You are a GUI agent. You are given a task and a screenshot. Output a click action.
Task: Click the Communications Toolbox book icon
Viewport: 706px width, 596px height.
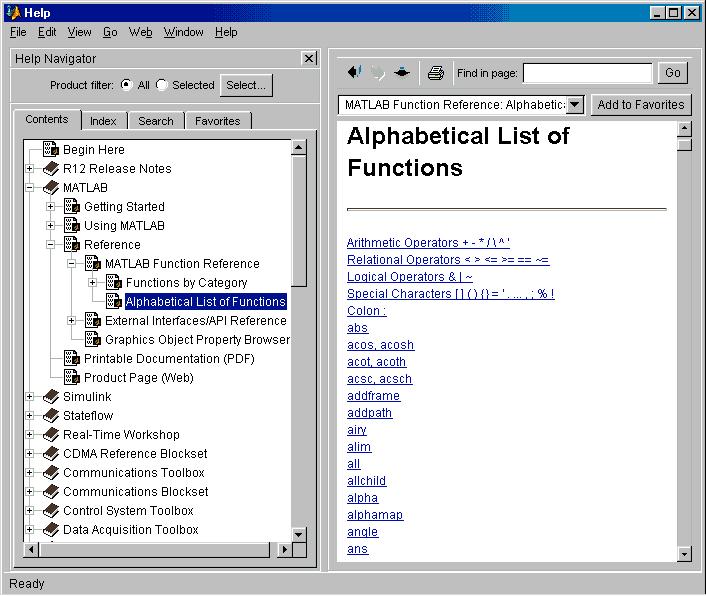(x=50, y=473)
